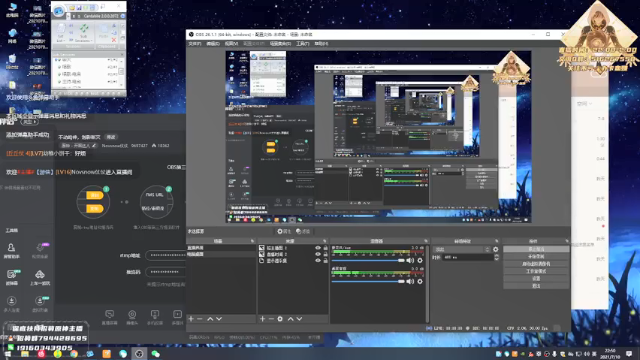Open the Desktop Audio channel settings gear
This screenshot has width=640, height=360.
[420, 281]
